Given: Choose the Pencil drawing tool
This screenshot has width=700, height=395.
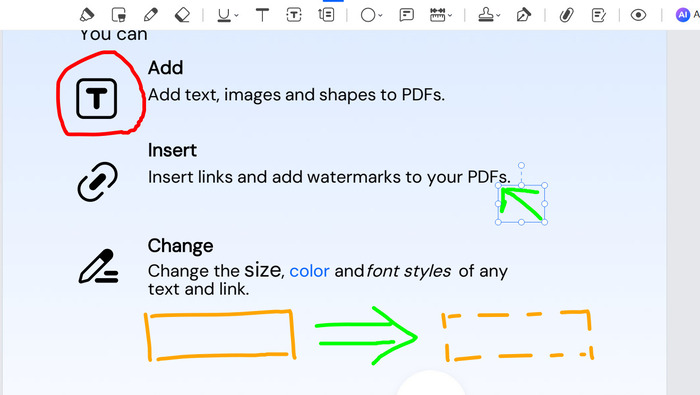Looking at the screenshot, I should click(x=150, y=15).
